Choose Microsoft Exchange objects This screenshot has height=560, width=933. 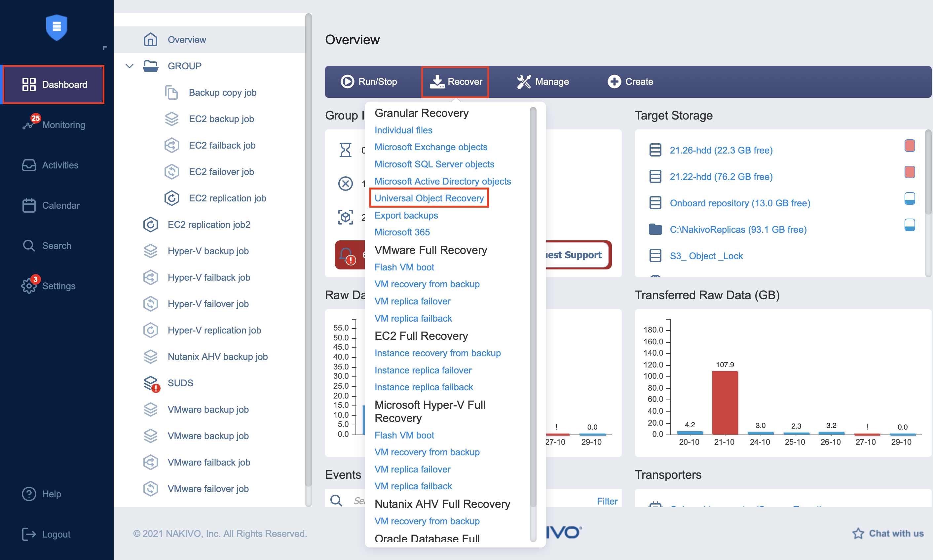coord(431,147)
